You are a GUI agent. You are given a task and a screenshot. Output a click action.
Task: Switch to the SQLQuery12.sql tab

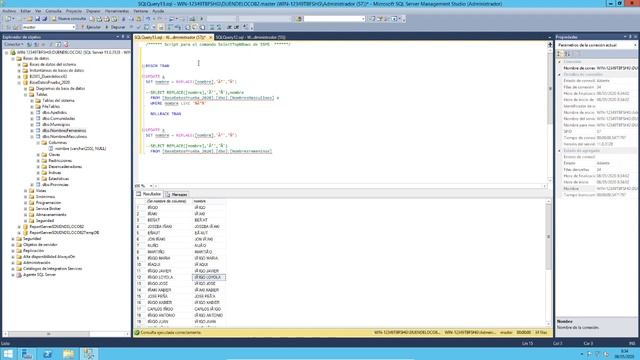pos(250,37)
